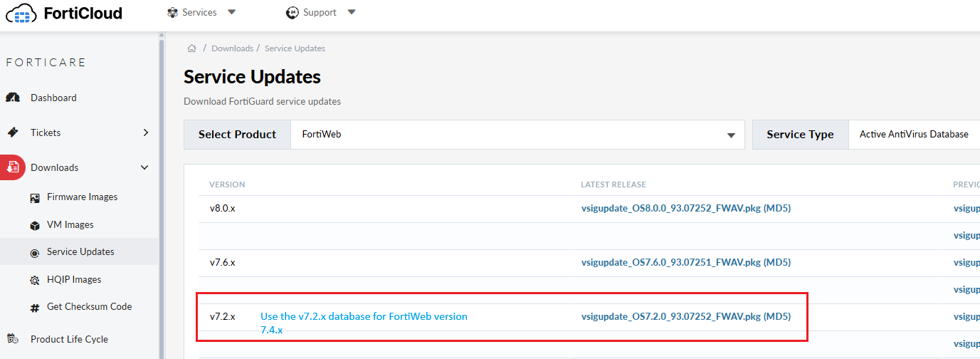Select Service Updates in sidebar
The height and width of the screenshot is (359, 980).
point(80,251)
